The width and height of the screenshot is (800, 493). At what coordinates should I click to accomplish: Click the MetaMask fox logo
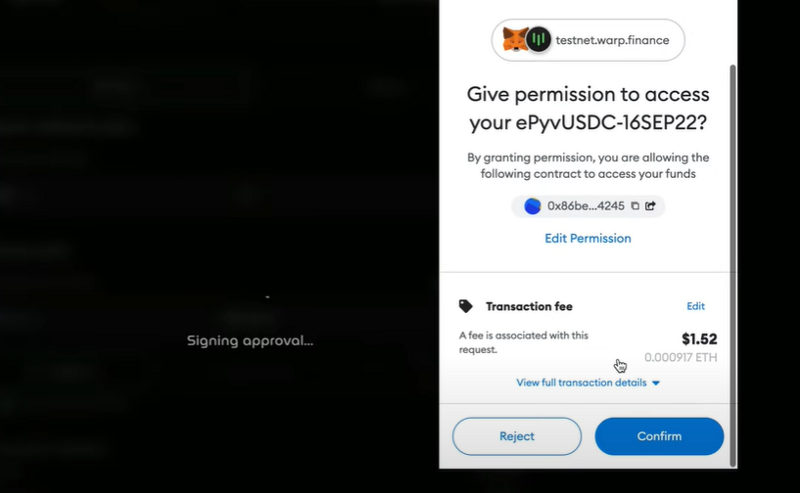515,39
